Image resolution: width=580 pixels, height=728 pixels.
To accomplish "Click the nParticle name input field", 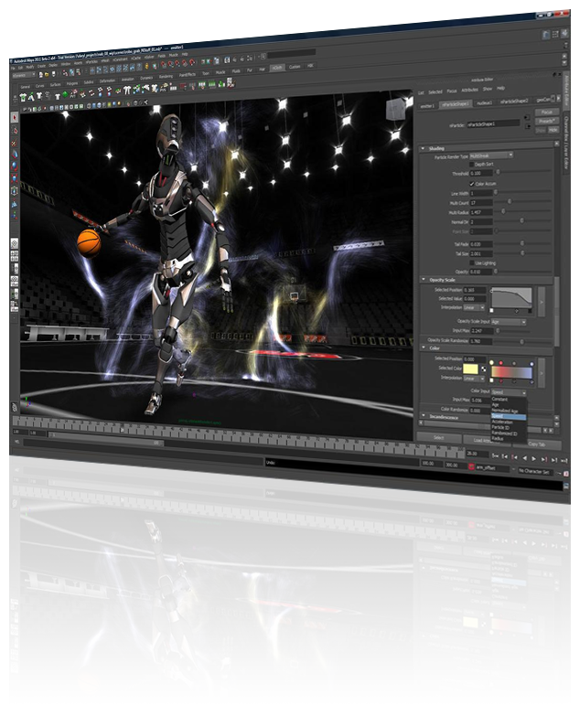I will tap(493, 123).
